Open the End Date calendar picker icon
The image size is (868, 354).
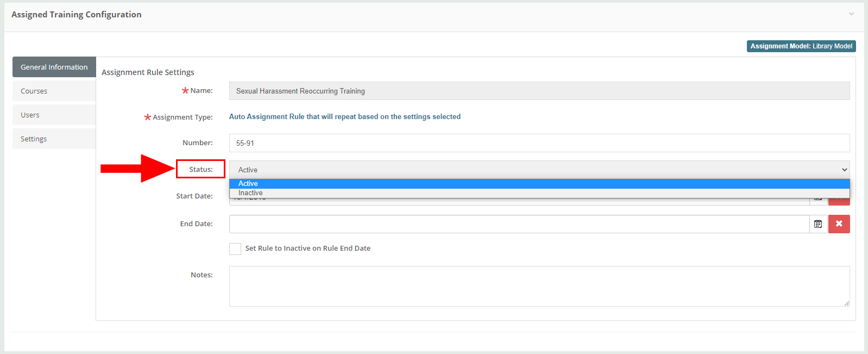point(818,224)
